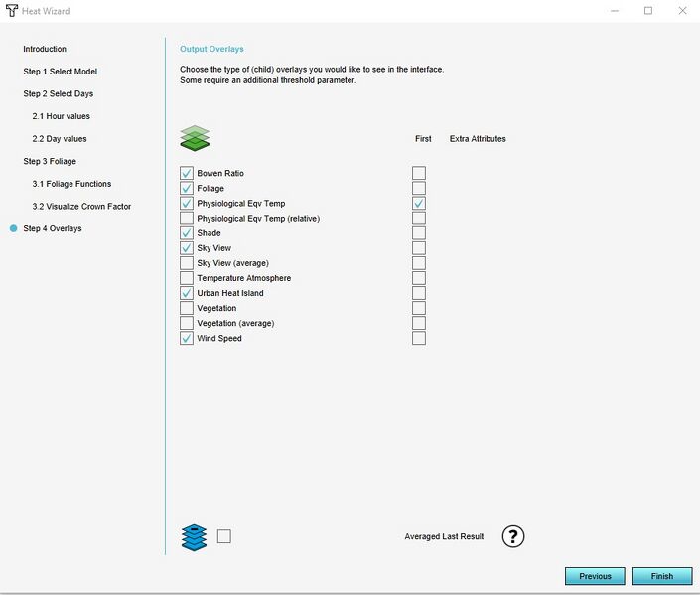Screen dimensions: 700x595
Task: Maximize the Heat Wizard window
Action: (x=648, y=11)
